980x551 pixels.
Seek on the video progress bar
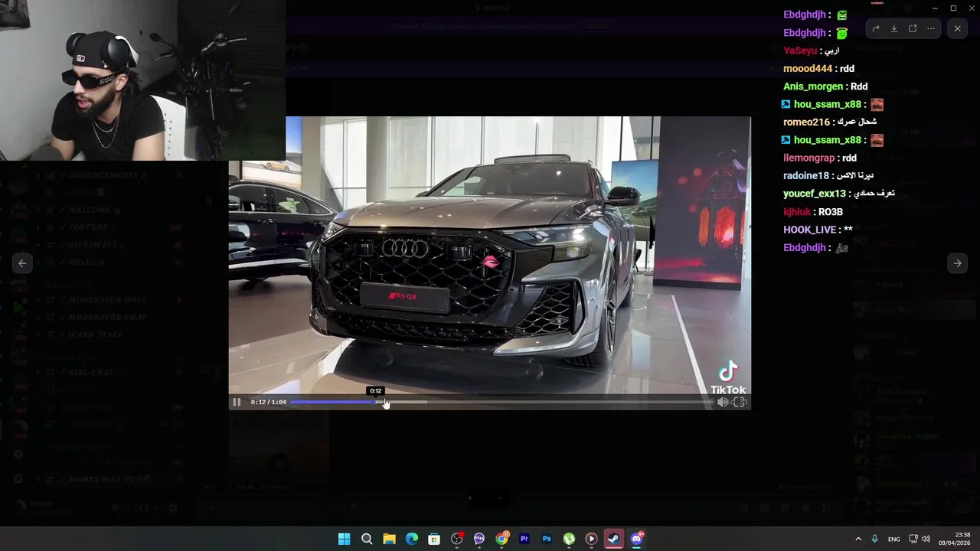coord(500,402)
